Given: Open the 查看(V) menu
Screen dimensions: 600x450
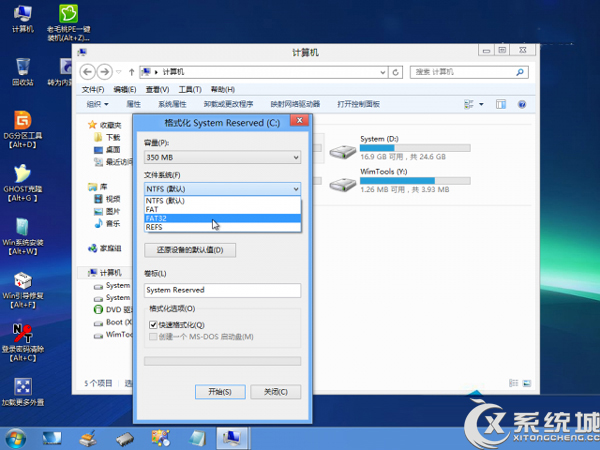Looking at the screenshot, I should (x=157, y=89).
